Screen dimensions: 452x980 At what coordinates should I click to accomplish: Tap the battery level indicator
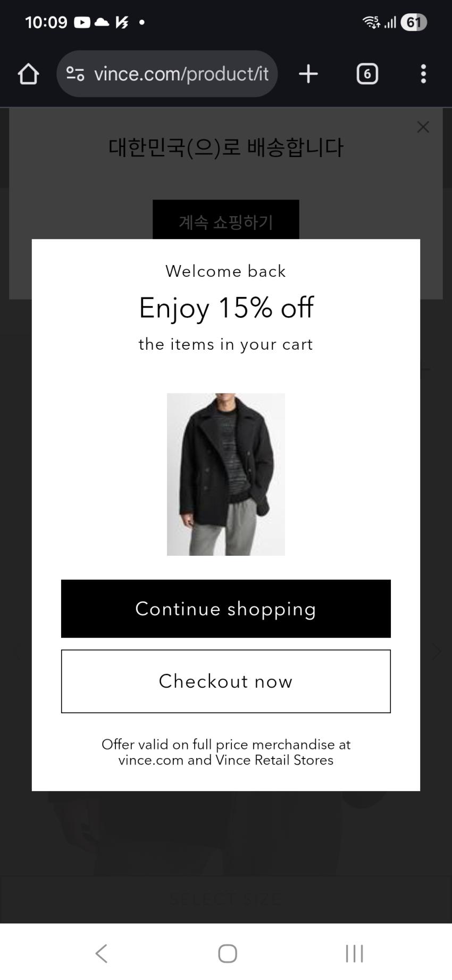pos(414,22)
